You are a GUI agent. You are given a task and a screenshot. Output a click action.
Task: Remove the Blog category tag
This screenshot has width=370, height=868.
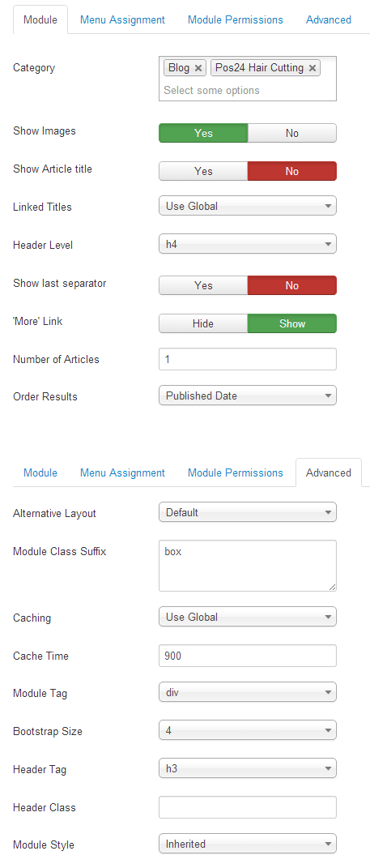pyautogui.click(x=198, y=68)
